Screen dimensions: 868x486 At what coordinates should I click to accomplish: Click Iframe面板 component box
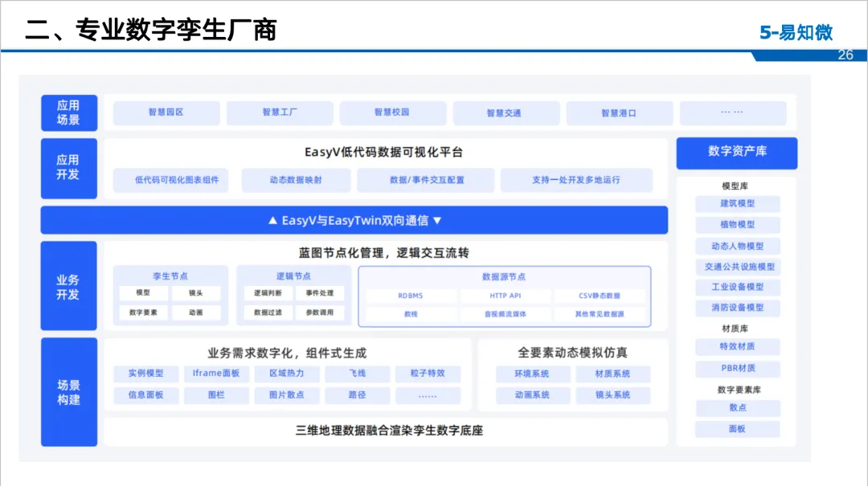(x=216, y=374)
